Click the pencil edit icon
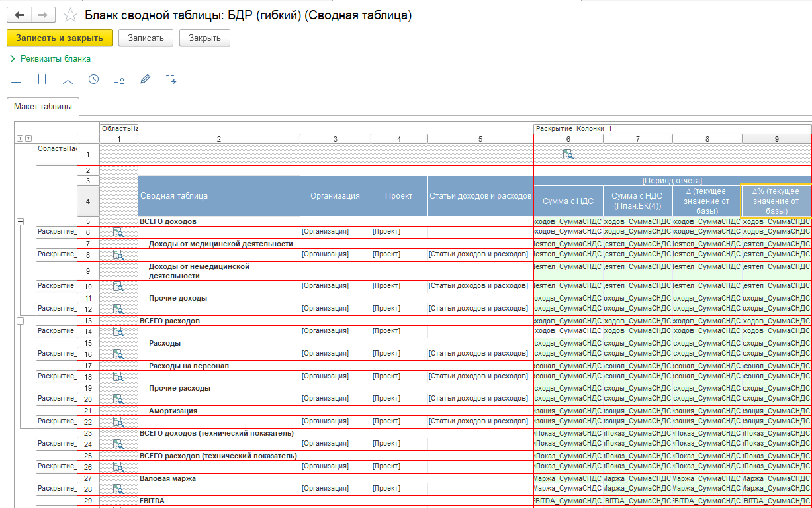This screenshot has width=812, height=508. (145, 79)
